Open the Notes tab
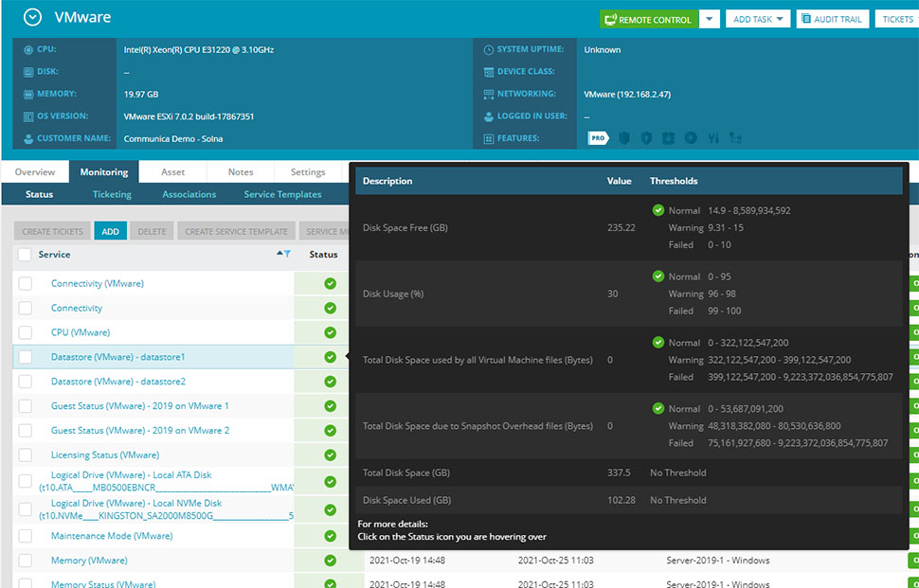 point(241,171)
